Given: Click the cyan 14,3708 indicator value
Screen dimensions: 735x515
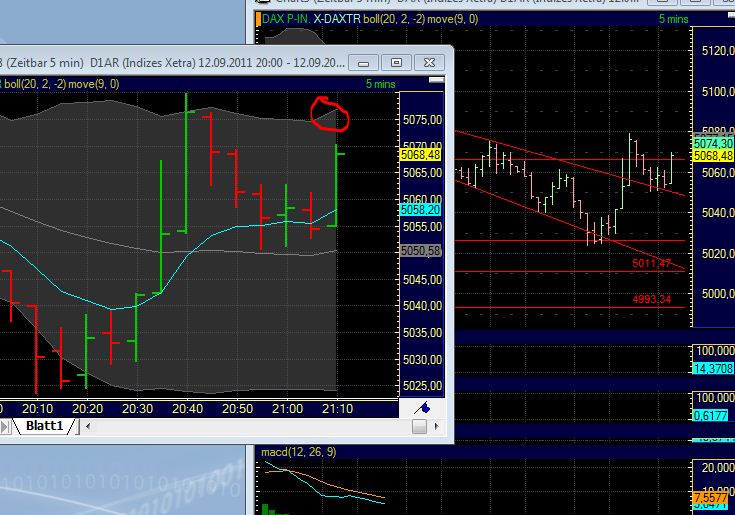Looking at the screenshot, I should point(713,369).
